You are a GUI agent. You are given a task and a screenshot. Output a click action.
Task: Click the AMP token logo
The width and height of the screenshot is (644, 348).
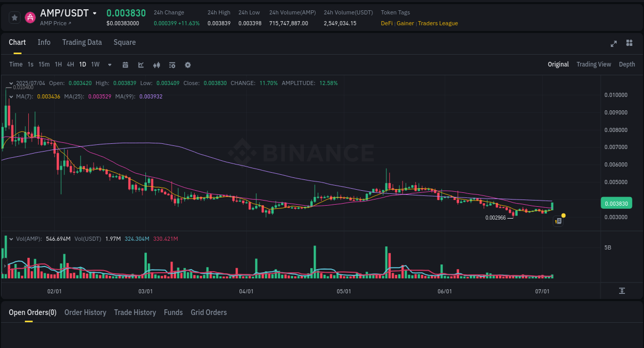(x=30, y=16)
